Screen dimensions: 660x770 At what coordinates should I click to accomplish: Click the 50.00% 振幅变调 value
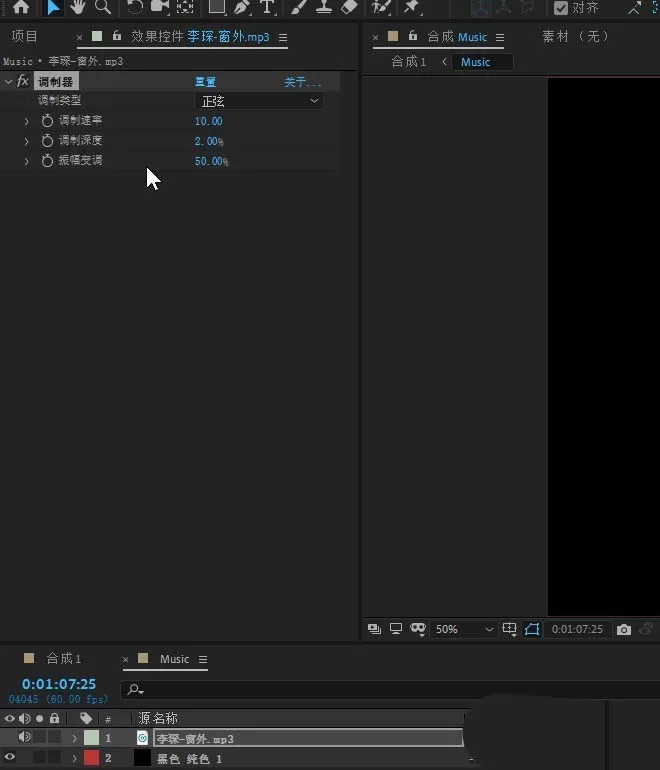(212, 161)
